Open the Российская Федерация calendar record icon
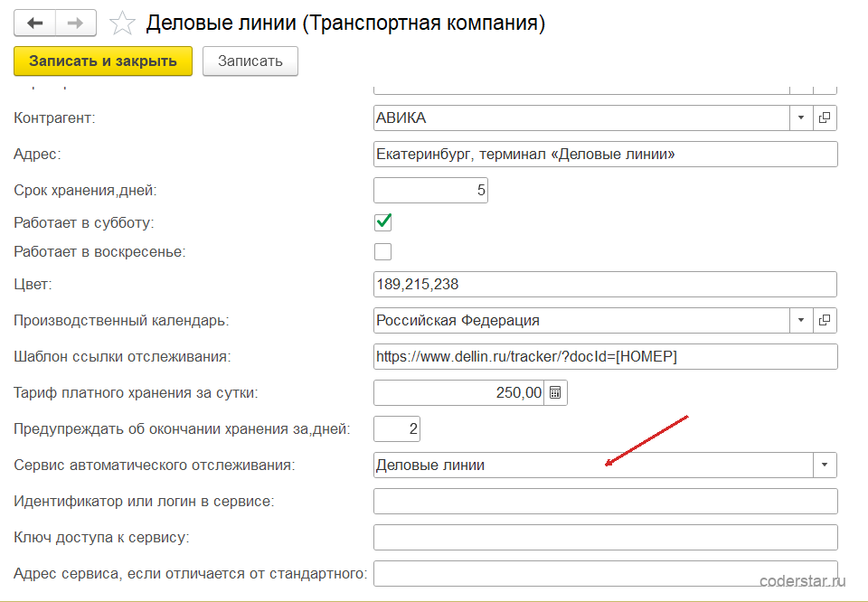Viewport: 868px width, 602px height. [x=825, y=320]
